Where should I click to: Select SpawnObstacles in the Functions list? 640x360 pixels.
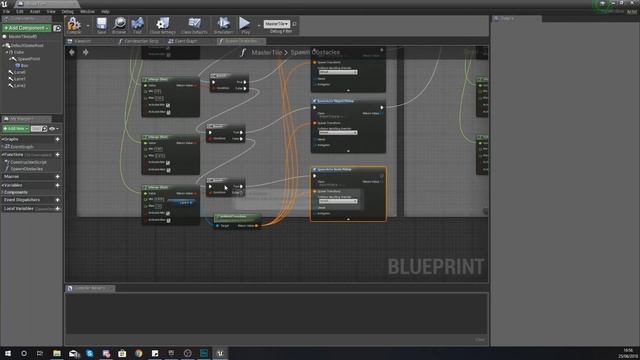click(27, 169)
